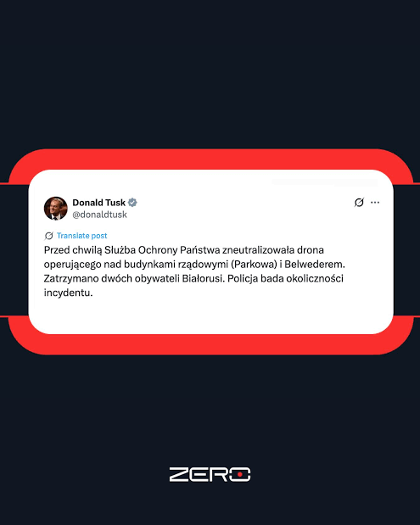The width and height of the screenshot is (420, 525).
Task: Click the red dot inside the ZERO logo
Action: 240,475
